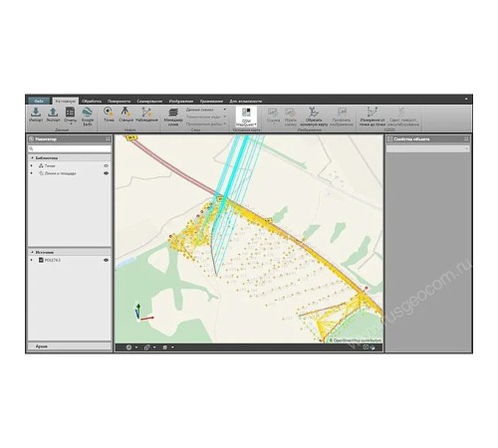Collapse the Библиотека section

point(32,158)
